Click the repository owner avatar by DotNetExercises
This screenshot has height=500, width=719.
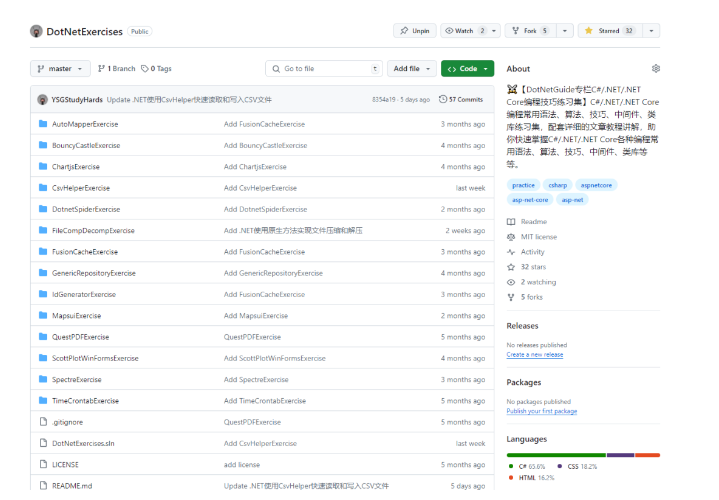tap(36, 31)
